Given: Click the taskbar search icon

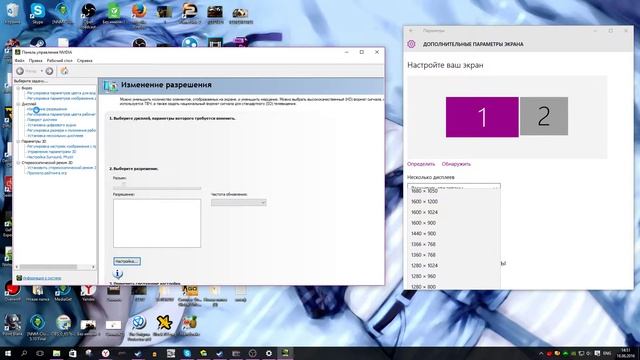Looking at the screenshot, I should (x=24, y=353).
